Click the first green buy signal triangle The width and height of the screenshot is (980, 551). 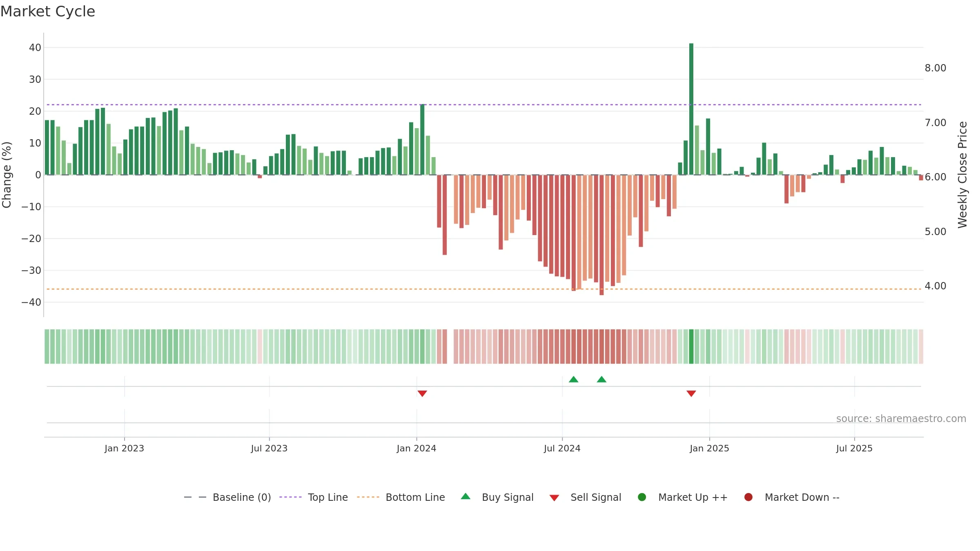[x=573, y=379]
